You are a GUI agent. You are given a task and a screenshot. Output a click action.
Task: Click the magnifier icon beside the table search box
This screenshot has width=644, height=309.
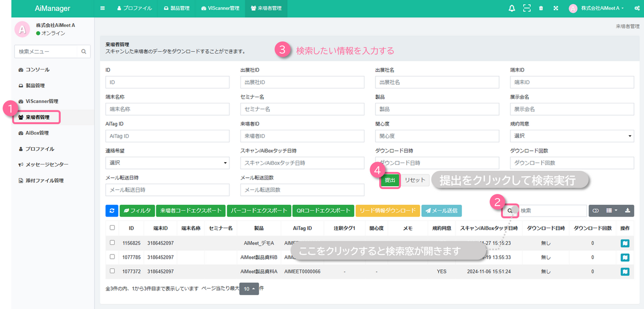pos(510,211)
